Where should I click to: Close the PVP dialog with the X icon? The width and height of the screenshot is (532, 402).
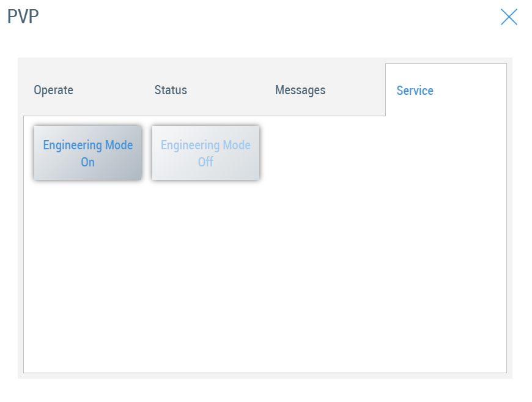click(509, 17)
